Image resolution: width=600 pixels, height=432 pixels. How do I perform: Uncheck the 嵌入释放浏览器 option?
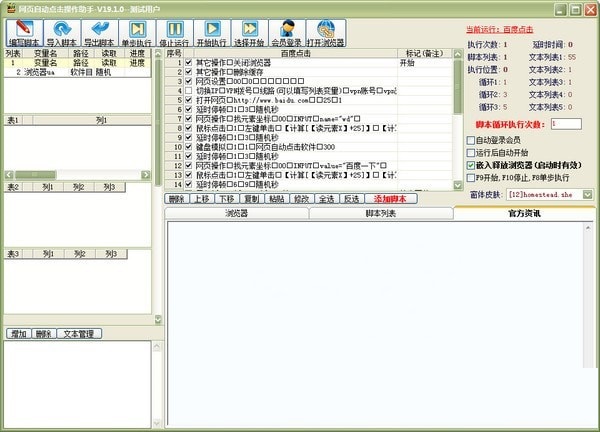point(472,165)
